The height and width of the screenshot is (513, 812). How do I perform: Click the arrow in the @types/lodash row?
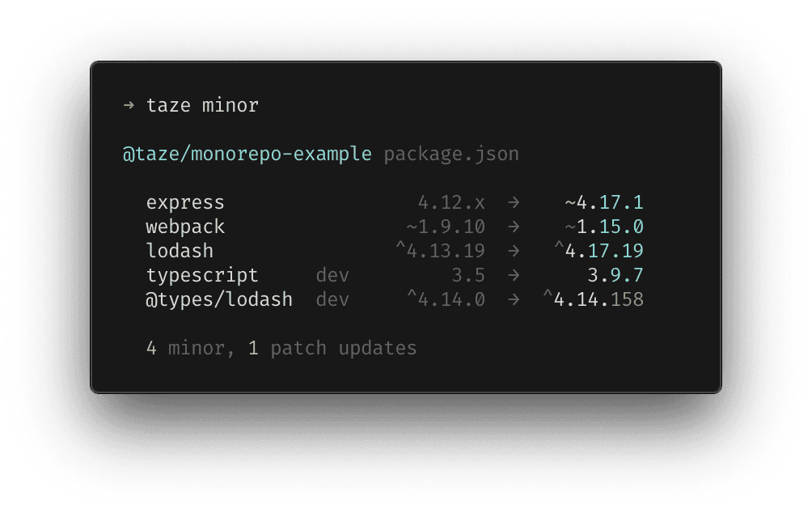[514, 299]
